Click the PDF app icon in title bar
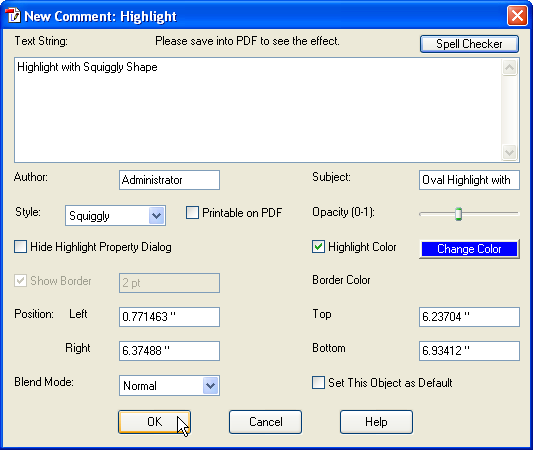 coord(13,15)
